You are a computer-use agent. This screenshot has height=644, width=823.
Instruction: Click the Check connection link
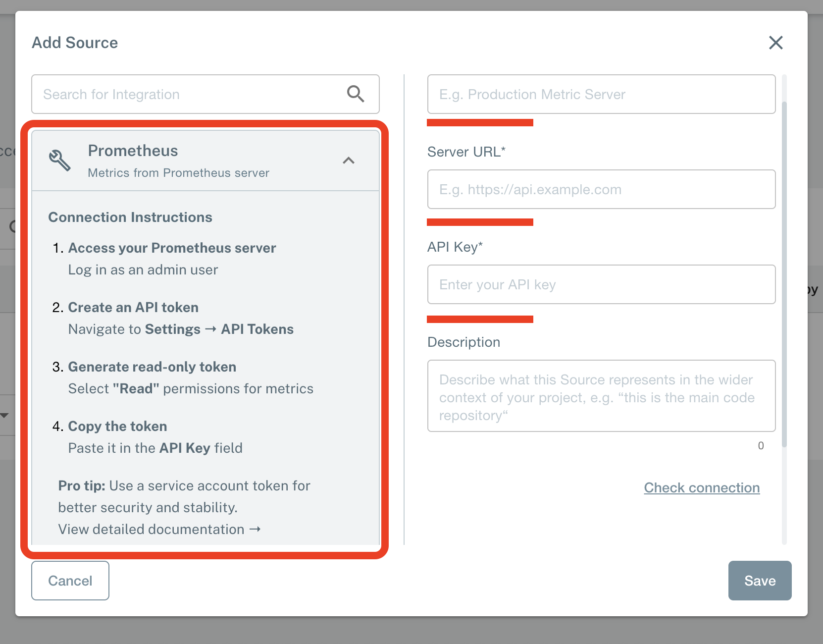(x=702, y=487)
